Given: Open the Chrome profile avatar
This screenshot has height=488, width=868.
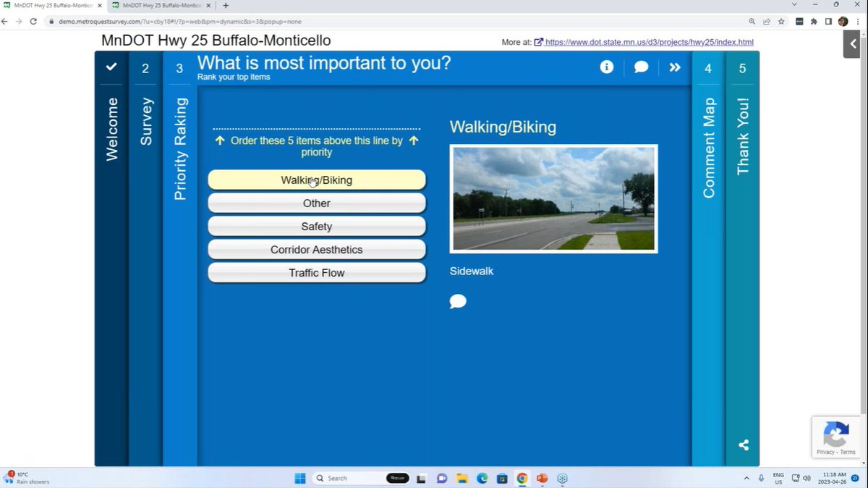Looking at the screenshot, I should click(x=843, y=22).
